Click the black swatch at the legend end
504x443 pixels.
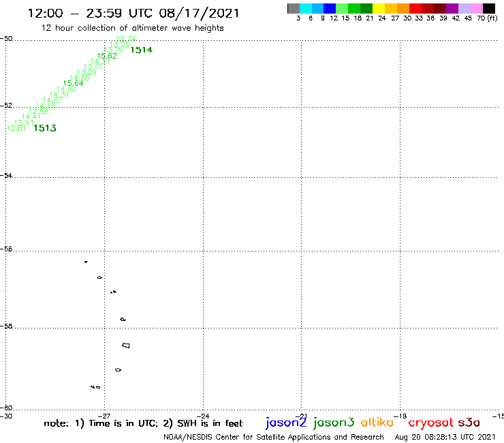click(x=489, y=8)
